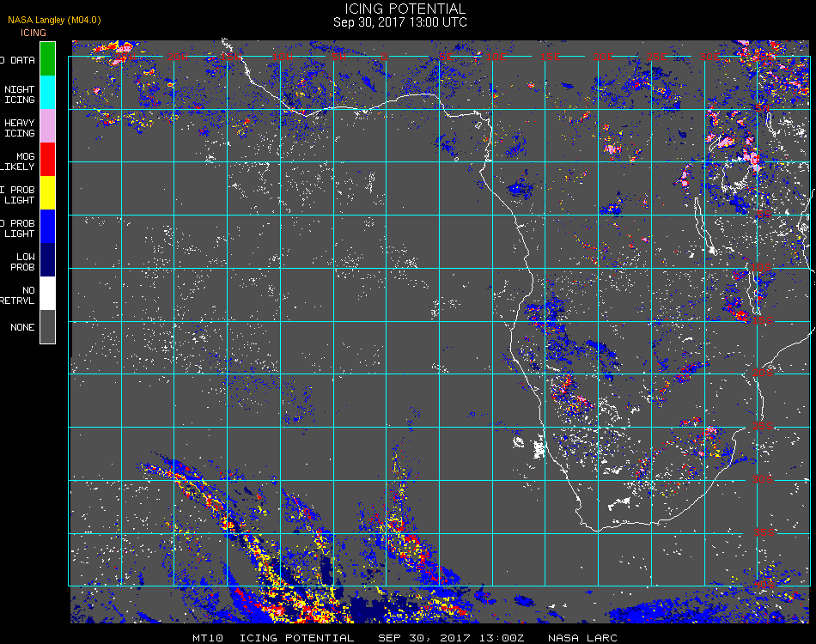Select the gray NONE legend swatch
This screenshot has height=644, width=816.
click(x=48, y=326)
